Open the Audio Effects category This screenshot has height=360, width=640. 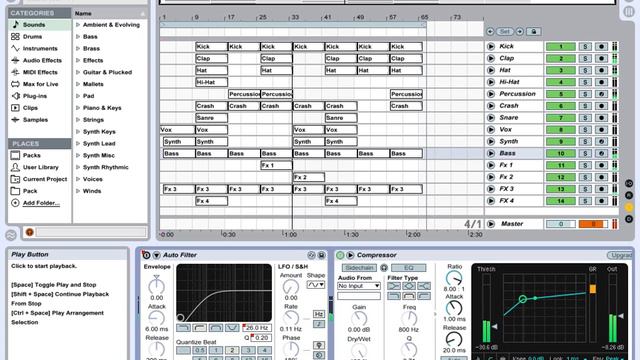pyautogui.click(x=42, y=60)
